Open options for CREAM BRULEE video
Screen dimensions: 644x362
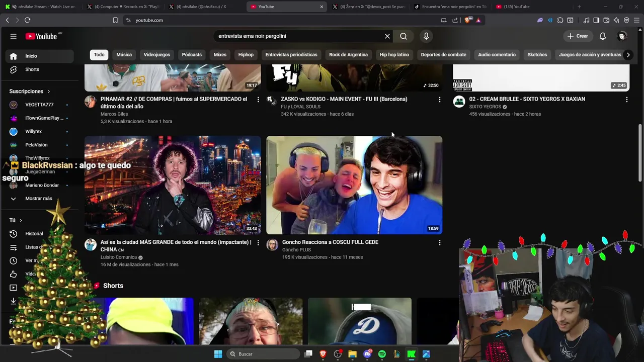click(x=626, y=100)
